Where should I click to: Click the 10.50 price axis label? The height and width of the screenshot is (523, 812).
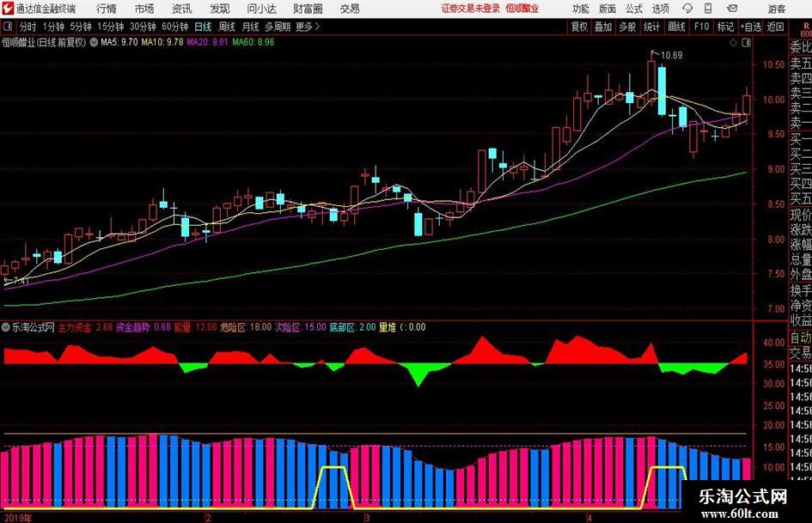click(773, 64)
